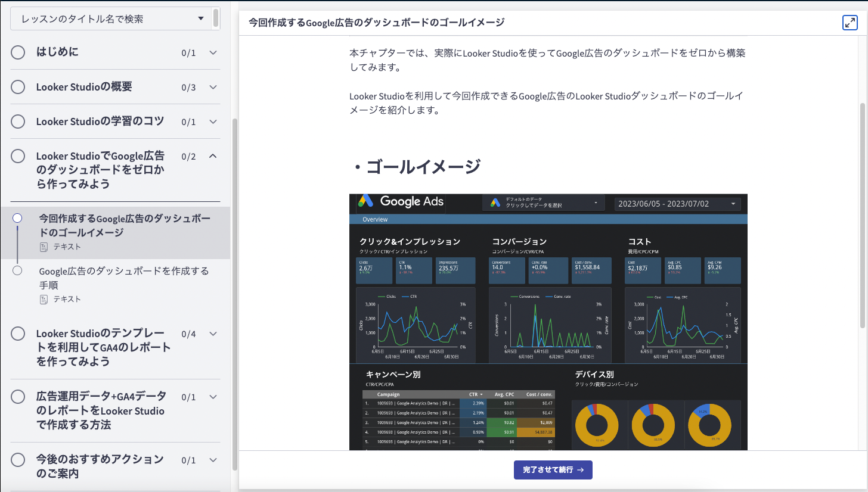Viewport: 868px width, 492px height.
Task: Click the content pane vertical scrollbar
Action: tap(863, 214)
